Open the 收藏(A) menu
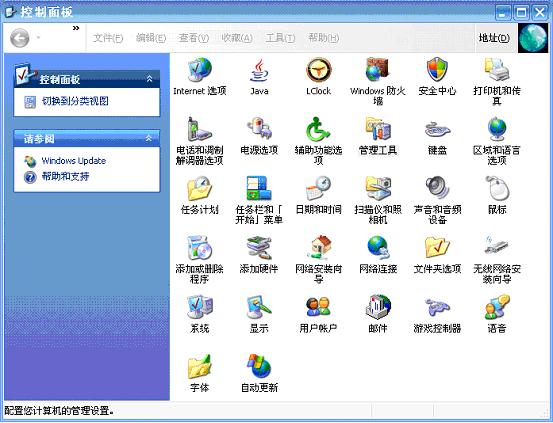 237,38
